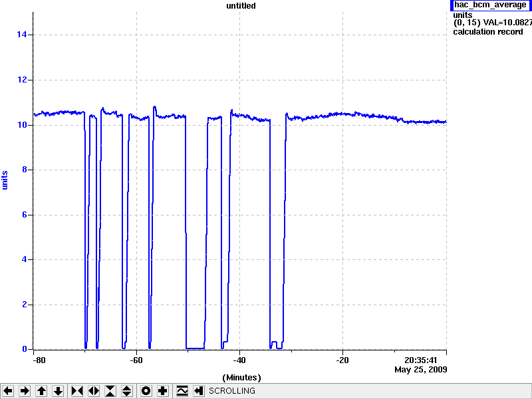532x399 pixels.
Task: Click the x-axis tick label -40
Action: (x=239, y=360)
